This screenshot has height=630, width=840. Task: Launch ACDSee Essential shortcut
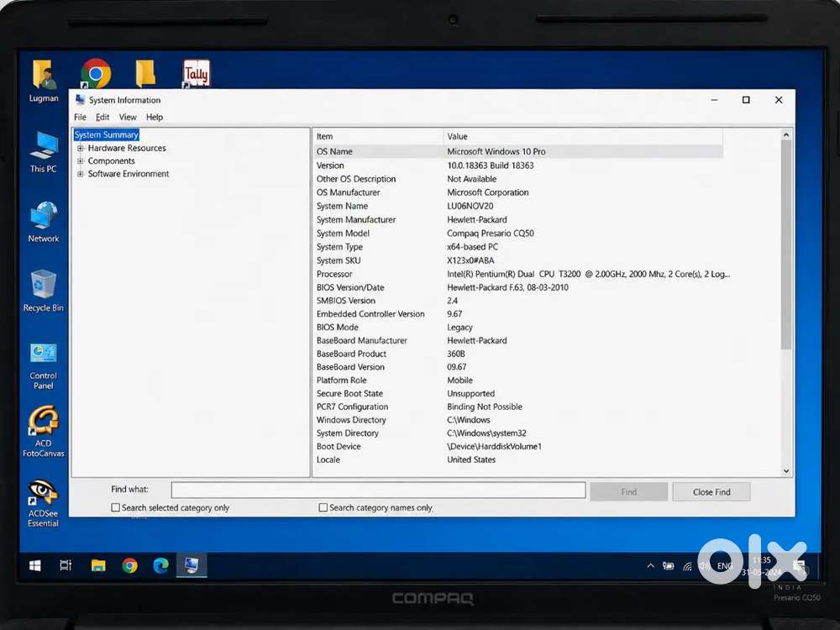click(x=44, y=503)
